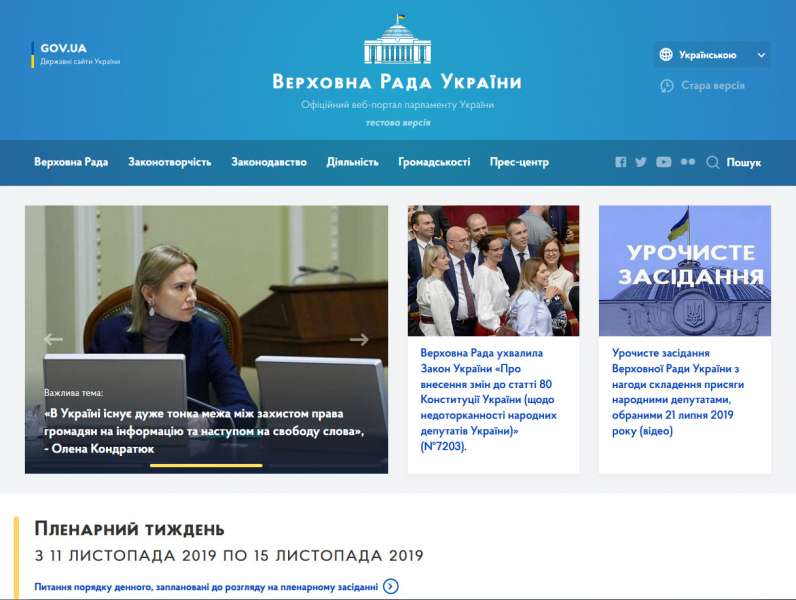This screenshot has width=796, height=600.
Task: Click the search magnifier icon
Action: click(x=713, y=162)
